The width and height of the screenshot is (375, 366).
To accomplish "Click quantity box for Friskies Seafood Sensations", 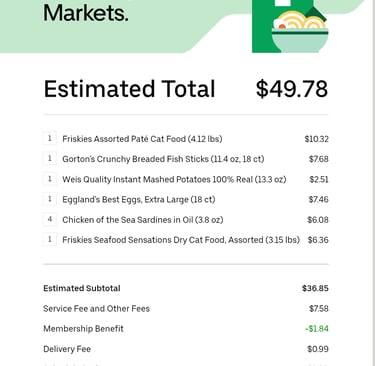I will (50, 240).
